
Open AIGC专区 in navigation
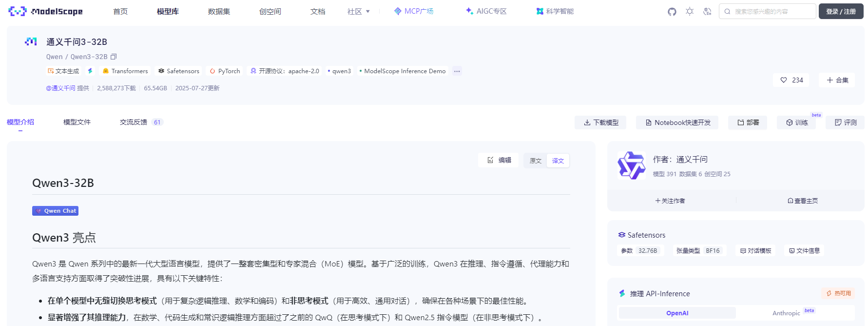pos(486,11)
